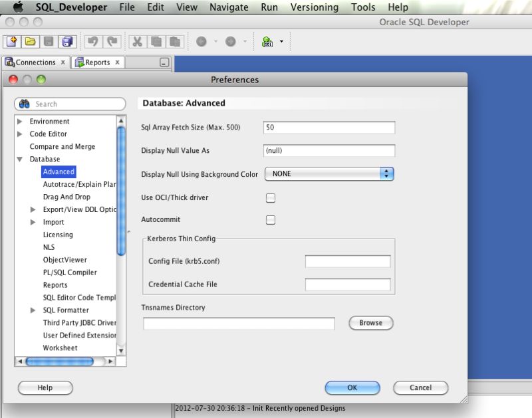
Task: Enable the Autocommit checkbox
Action: coord(271,219)
